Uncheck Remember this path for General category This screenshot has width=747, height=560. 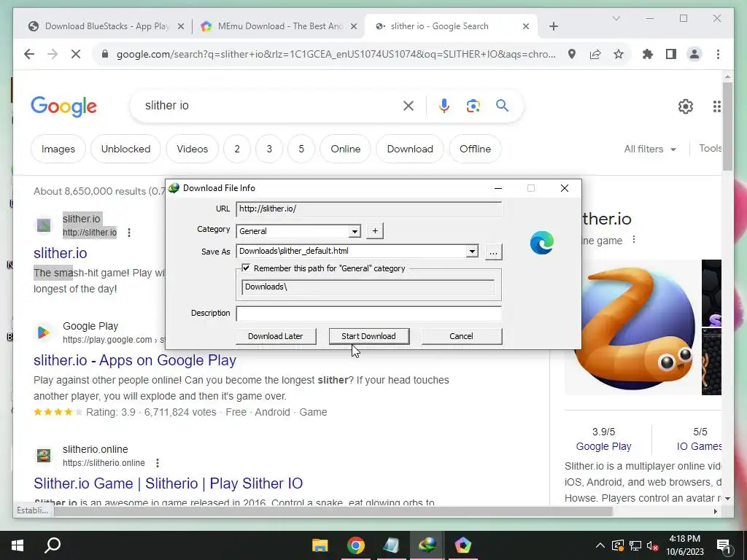point(246,268)
